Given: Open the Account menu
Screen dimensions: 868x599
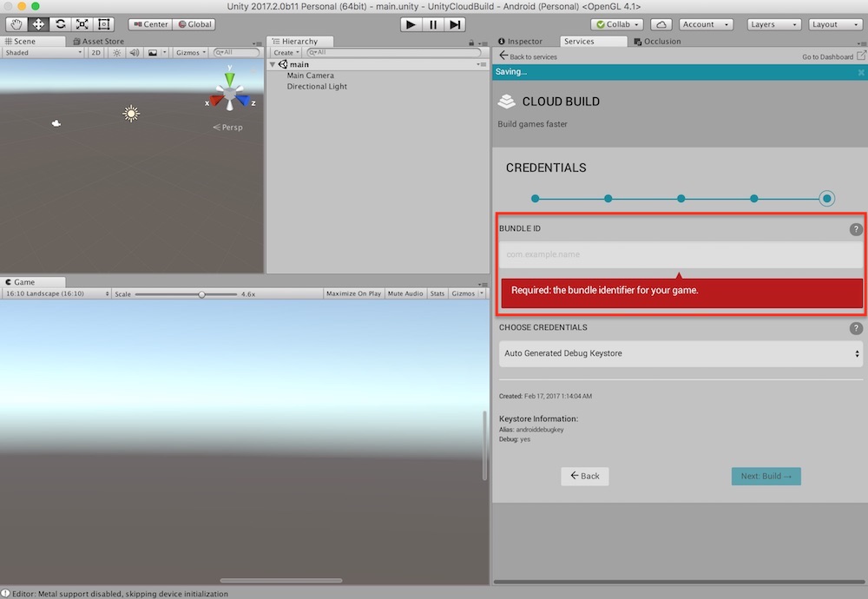Looking at the screenshot, I should pyautogui.click(x=705, y=23).
